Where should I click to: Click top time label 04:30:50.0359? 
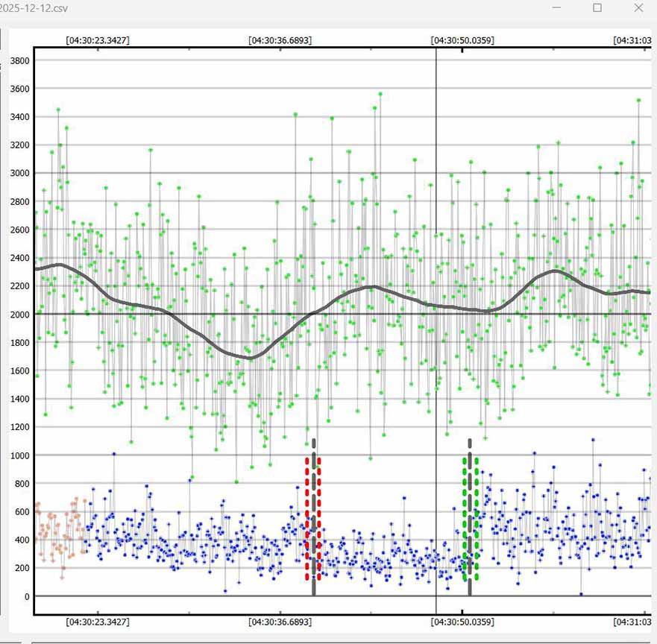tap(462, 40)
